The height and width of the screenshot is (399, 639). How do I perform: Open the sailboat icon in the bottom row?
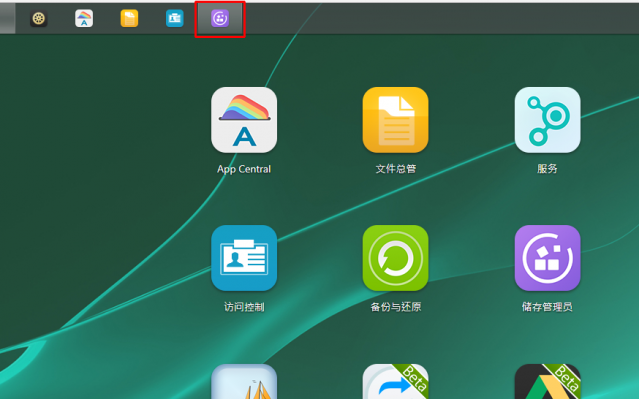click(244, 381)
